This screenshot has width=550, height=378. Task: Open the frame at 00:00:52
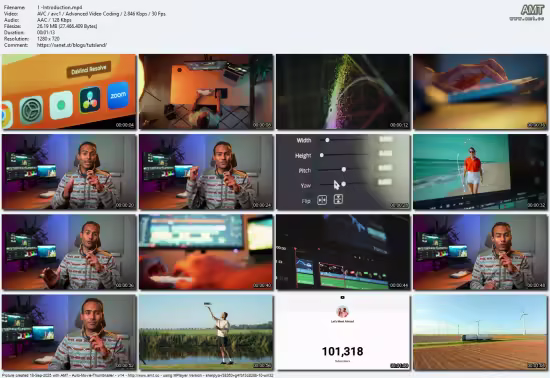click(69, 332)
